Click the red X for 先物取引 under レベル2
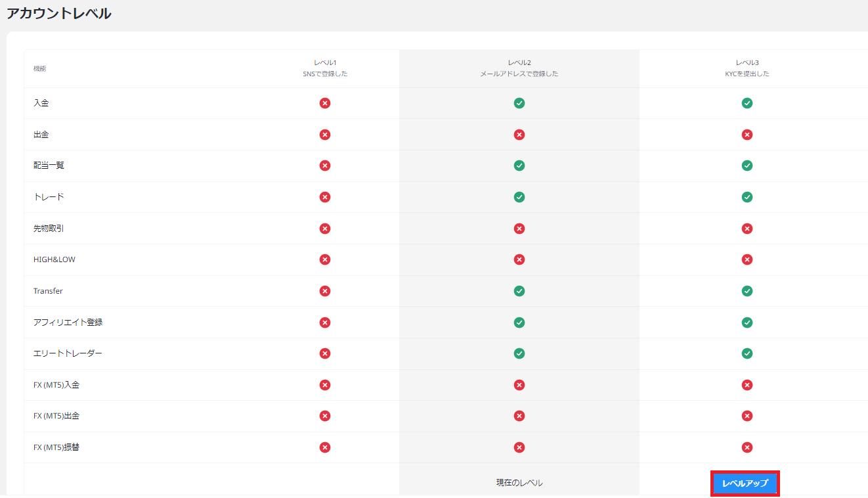The height and width of the screenshot is (498, 868). click(519, 229)
